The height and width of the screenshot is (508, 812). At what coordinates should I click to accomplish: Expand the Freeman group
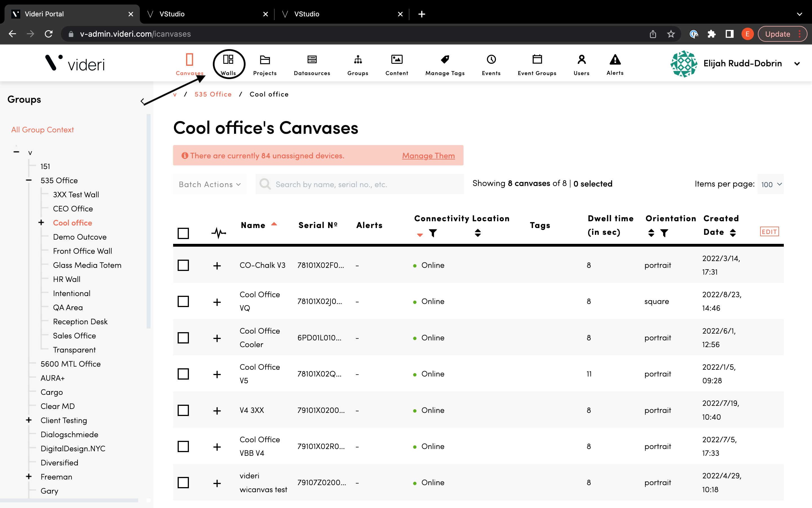29,477
